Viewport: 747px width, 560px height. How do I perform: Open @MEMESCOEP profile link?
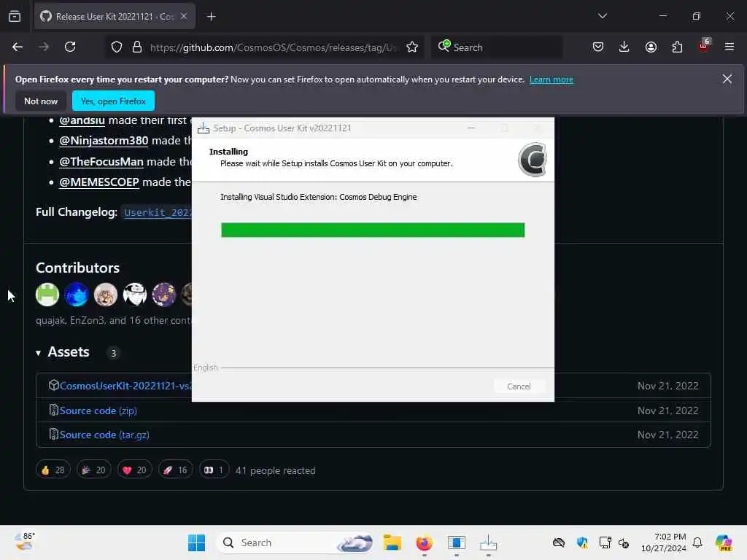(x=98, y=182)
